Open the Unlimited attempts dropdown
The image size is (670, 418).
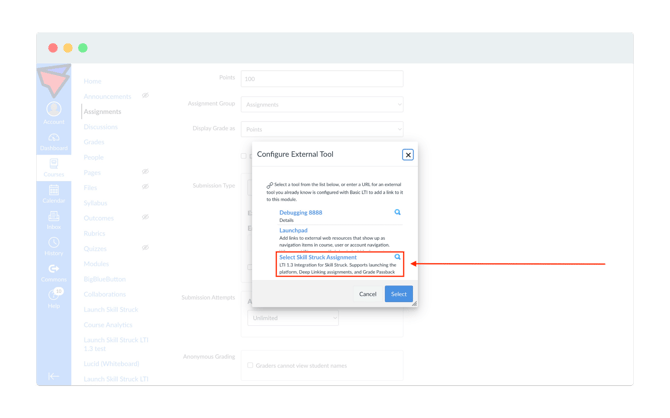[x=293, y=318]
